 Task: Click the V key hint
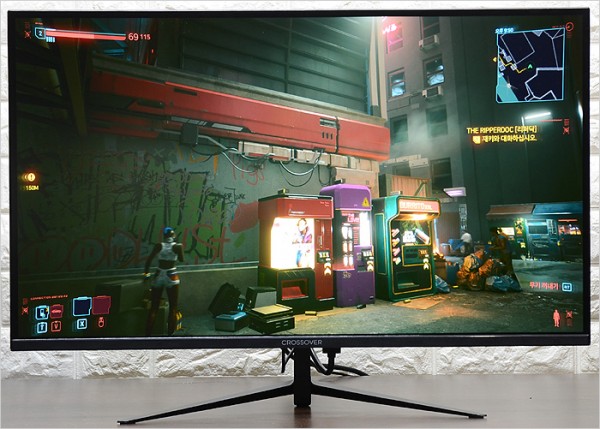pyautogui.click(x=56, y=326)
